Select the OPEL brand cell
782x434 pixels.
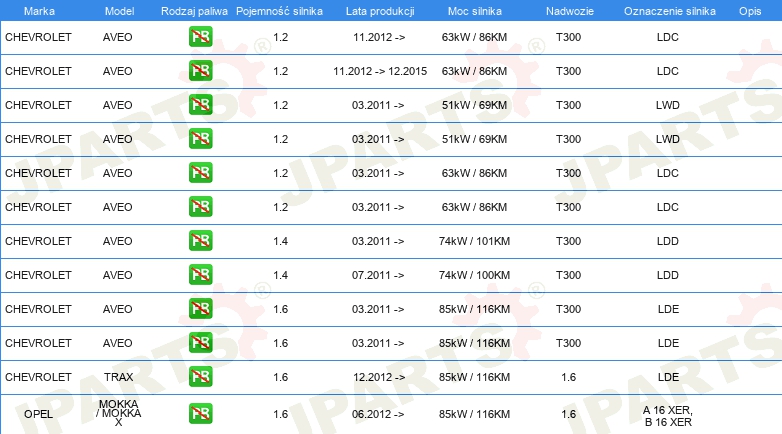pos(38,414)
